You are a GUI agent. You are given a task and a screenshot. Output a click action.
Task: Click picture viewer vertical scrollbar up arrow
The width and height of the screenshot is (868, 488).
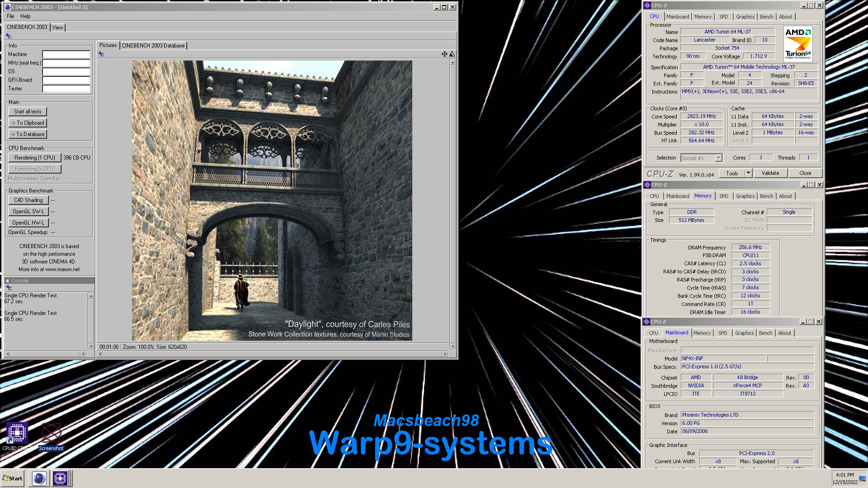(x=453, y=62)
